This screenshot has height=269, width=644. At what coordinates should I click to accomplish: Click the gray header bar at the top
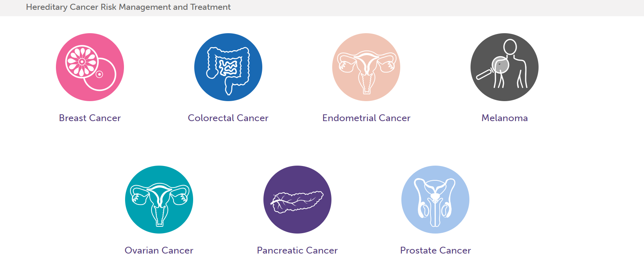(x=321, y=7)
